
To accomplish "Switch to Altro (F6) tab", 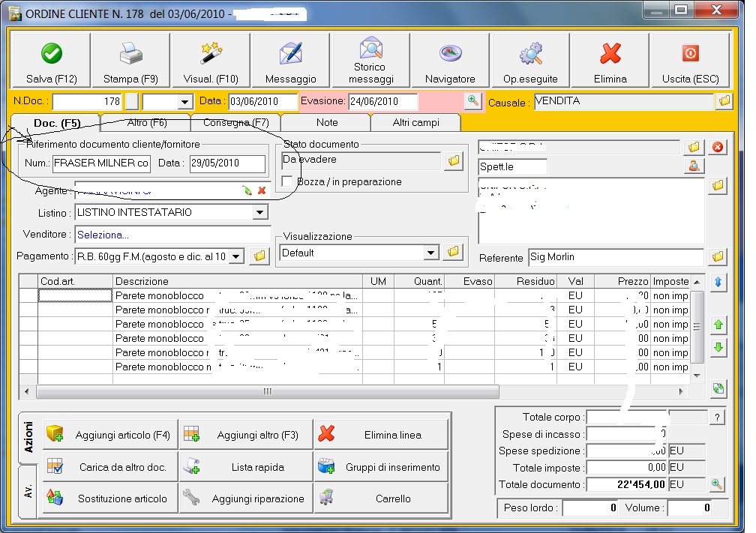I will [146, 122].
